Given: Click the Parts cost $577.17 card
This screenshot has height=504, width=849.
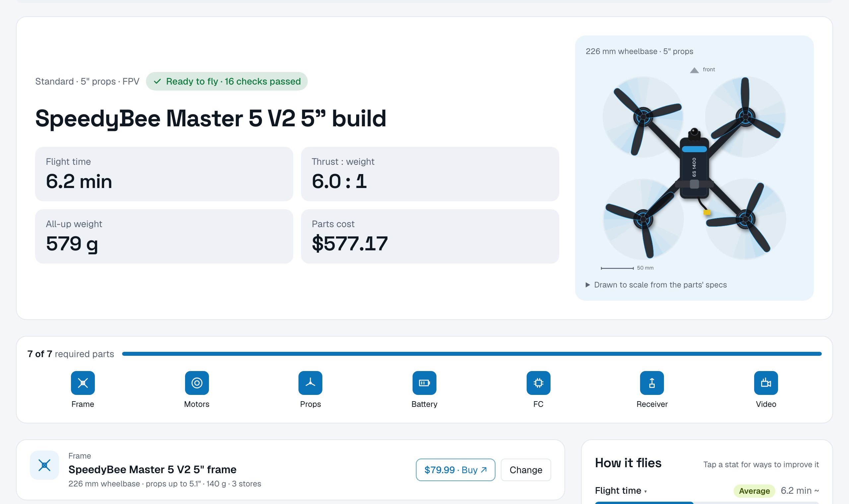Looking at the screenshot, I should click(430, 236).
